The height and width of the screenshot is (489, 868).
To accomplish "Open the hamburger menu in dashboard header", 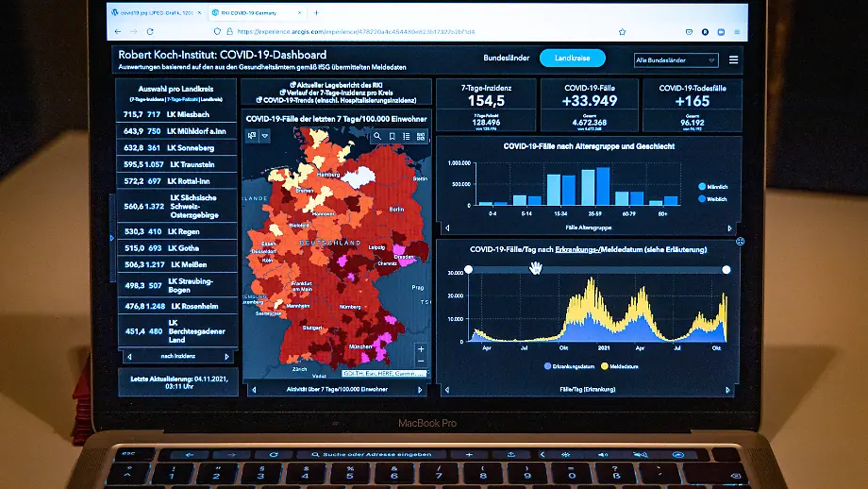I will coord(734,59).
